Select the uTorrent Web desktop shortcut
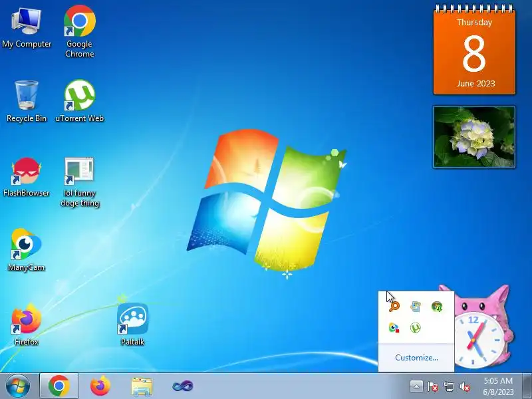Viewport: 532px width, 399px height. click(79, 101)
